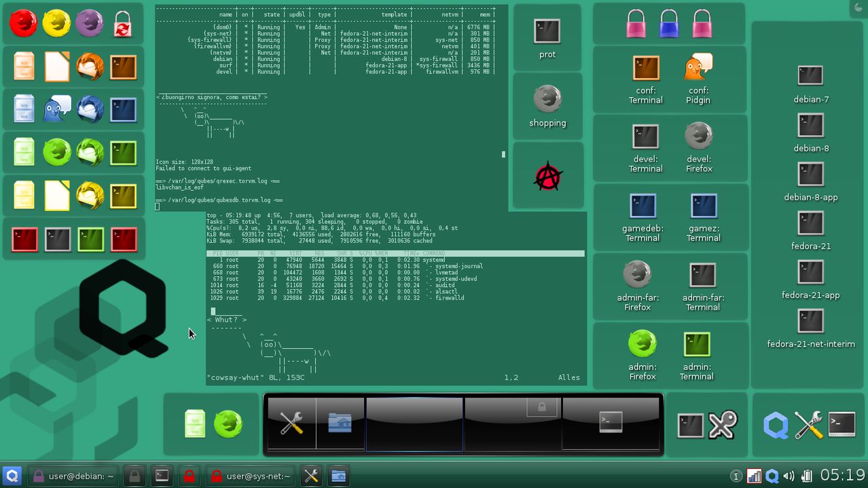
Task: Click the volume speaker control in the tray
Action: click(788, 476)
